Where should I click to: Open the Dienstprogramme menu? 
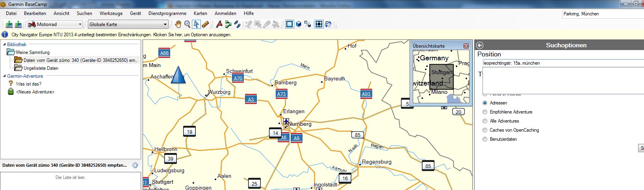tap(167, 13)
